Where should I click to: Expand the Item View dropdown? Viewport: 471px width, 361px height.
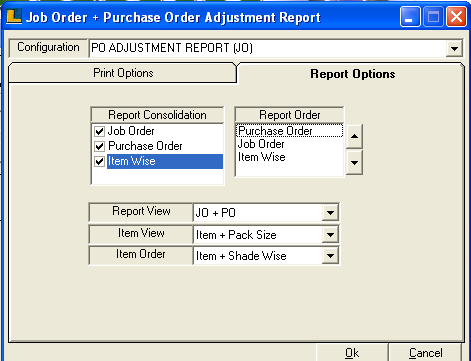coord(330,235)
